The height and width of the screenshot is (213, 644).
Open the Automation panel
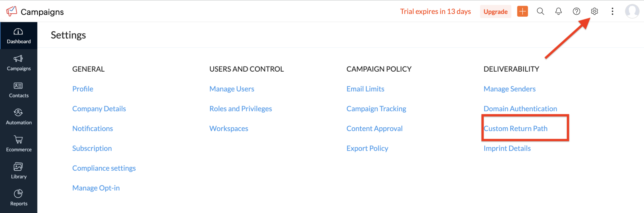(19, 117)
